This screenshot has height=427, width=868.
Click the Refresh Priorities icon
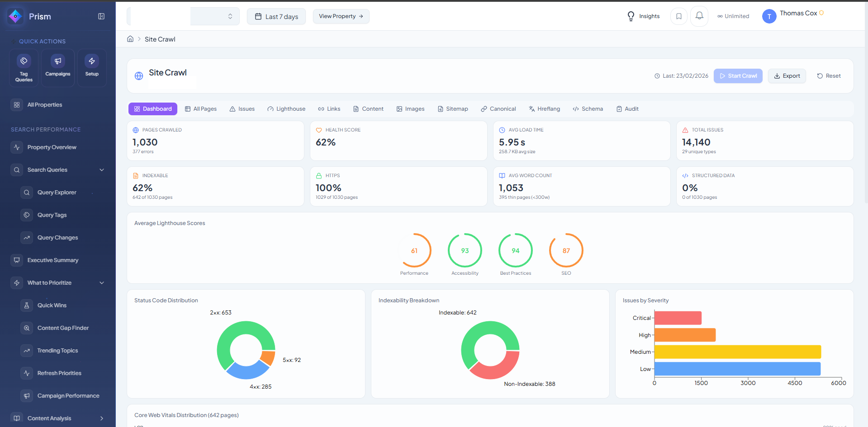[x=27, y=373]
